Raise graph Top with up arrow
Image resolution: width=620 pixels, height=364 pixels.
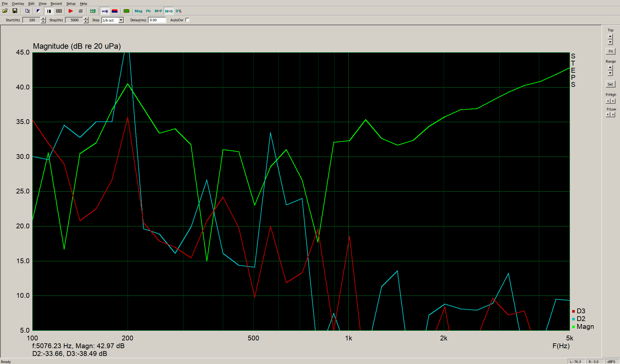(610, 36)
